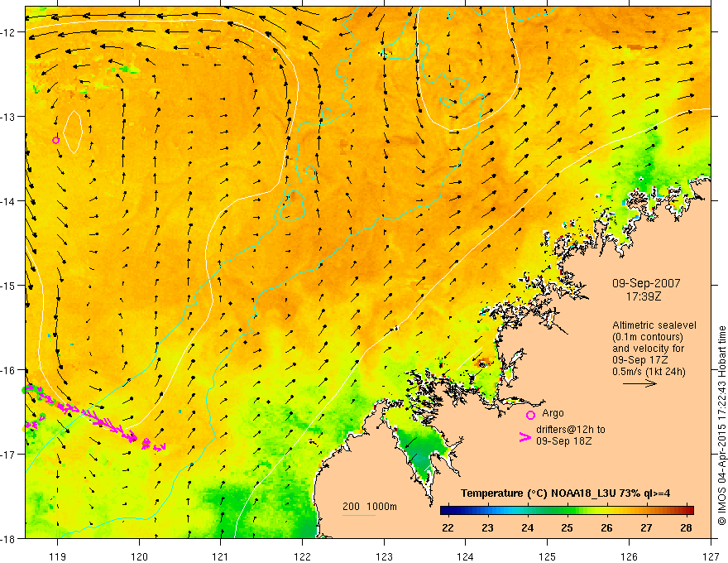Click the latitude label -14
Image resolution: width=728 pixels, height=563 pixels.
[x=8, y=200]
